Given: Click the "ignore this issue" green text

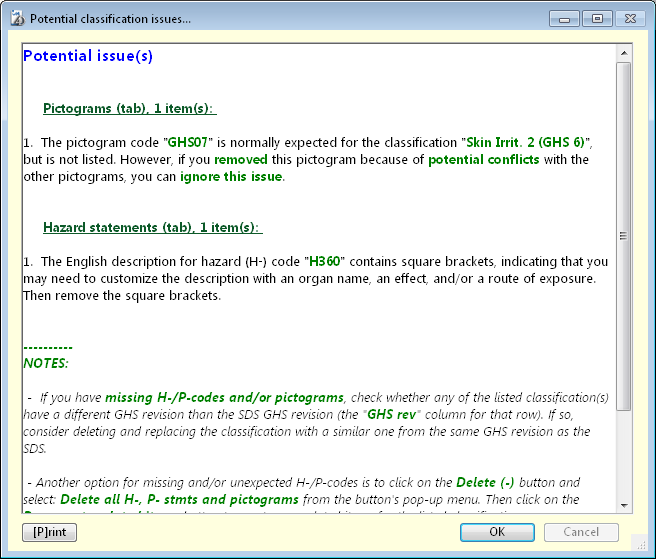Looking at the screenshot, I should coord(231,177).
